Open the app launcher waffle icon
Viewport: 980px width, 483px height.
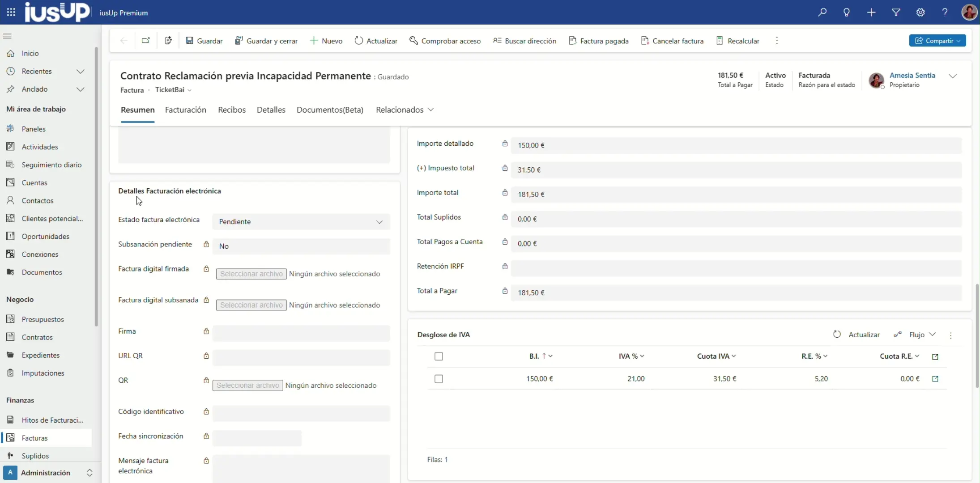tap(11, 13)
